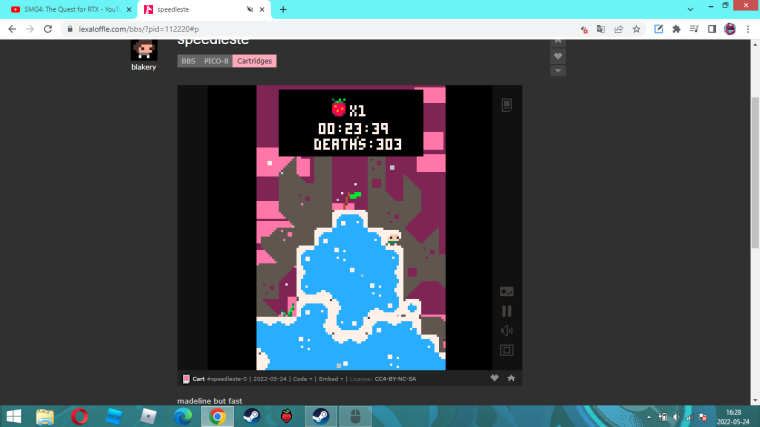Click the blakery username link
760x427 pixels.
[x=143, y=67]
